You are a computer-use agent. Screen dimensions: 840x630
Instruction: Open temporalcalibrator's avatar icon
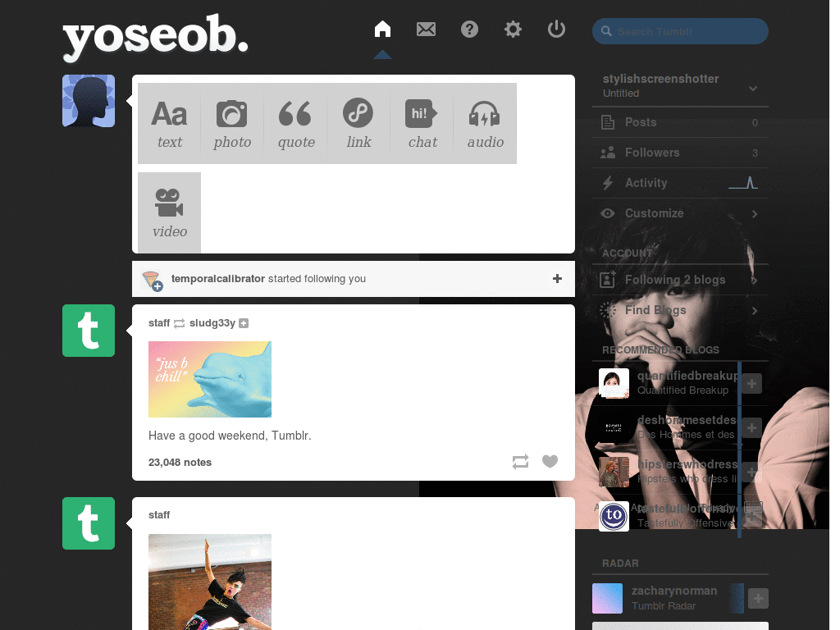coord(152,281)
